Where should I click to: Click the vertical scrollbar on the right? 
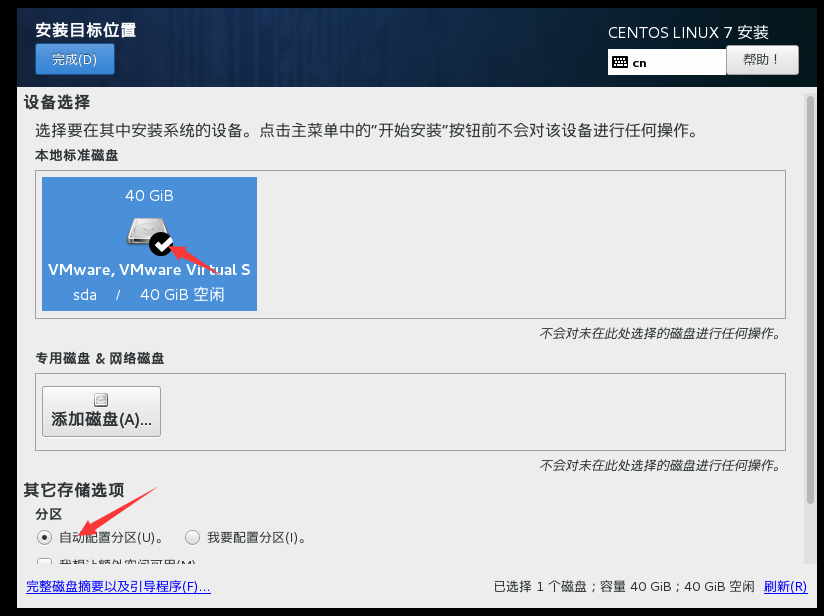tap(810, 300)
